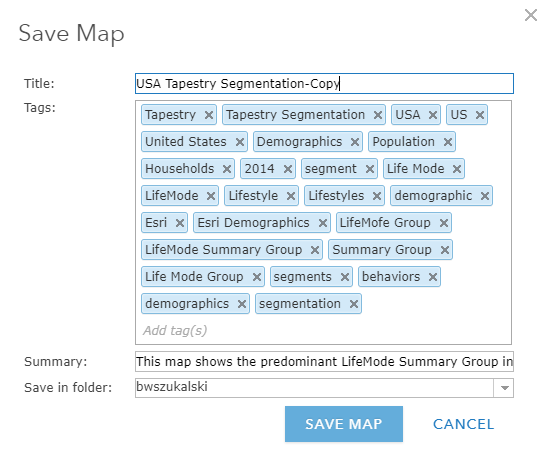The width and height of the screenshot is (541, 450).
Task: Delete the 2014 tag
Action: (x=288, y=169)
